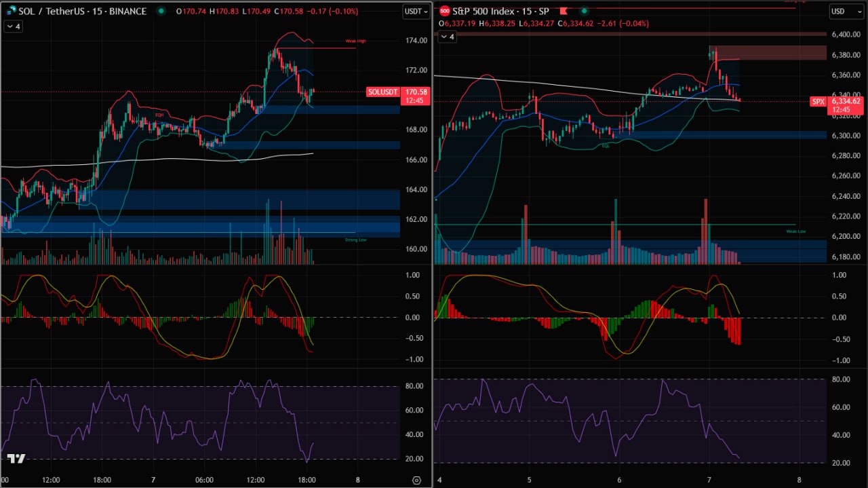
Task: Click the 6,240.00 price axis label
Action: point(846,197)
